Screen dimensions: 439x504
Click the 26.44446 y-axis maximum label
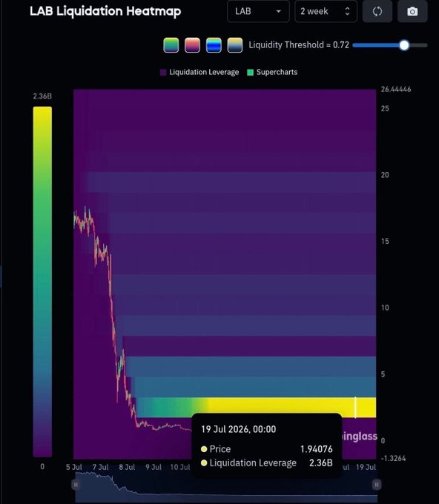click(x=396, y=90)
